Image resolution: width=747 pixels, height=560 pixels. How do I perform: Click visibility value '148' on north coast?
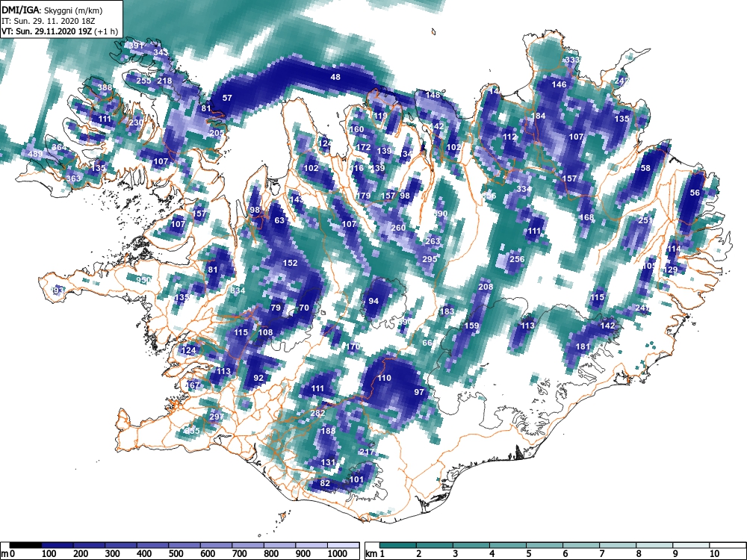tap(433, 95)
